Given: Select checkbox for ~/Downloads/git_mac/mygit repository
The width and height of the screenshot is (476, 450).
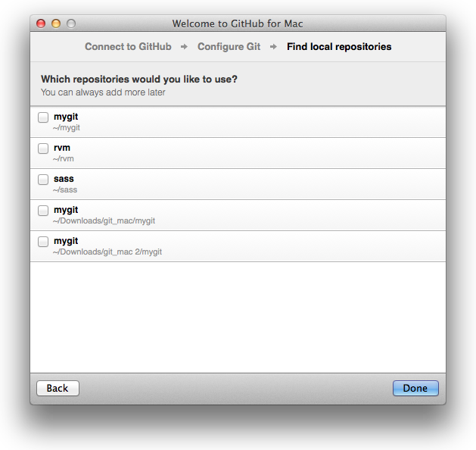Looking at the screenshot, I should 43,211.
